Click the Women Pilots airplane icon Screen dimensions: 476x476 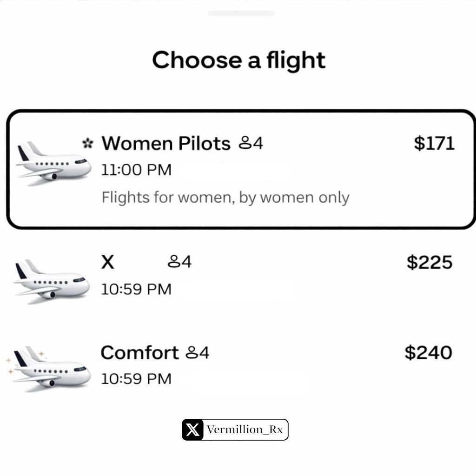coord(53,164)
